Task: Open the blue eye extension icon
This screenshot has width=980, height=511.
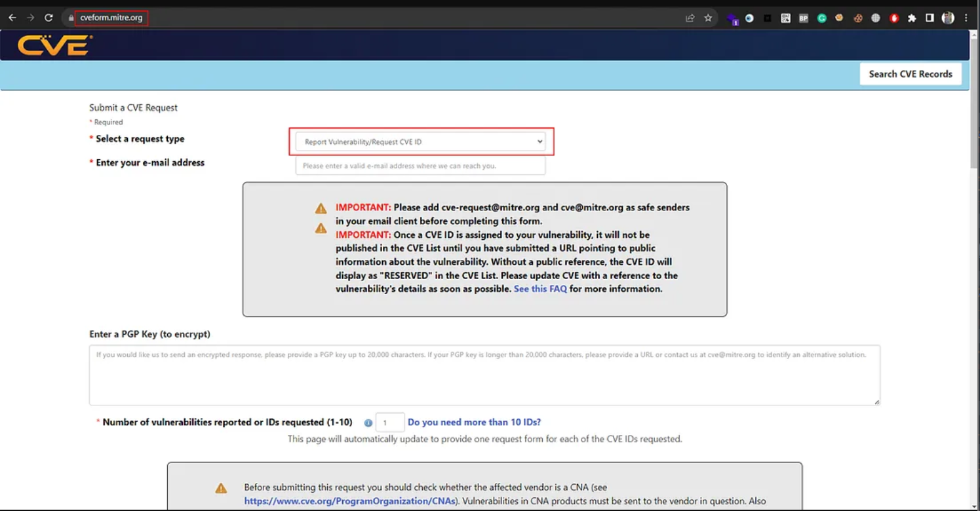Action: click(749, 18)
